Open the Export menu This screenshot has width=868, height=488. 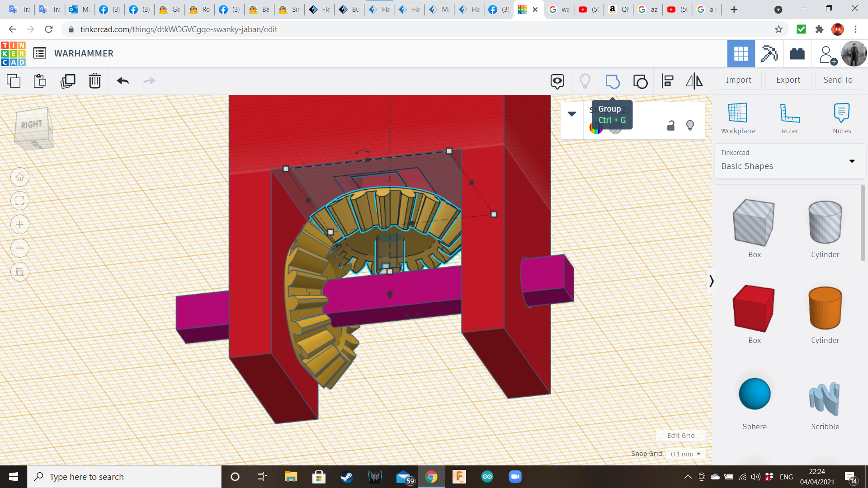788,80
